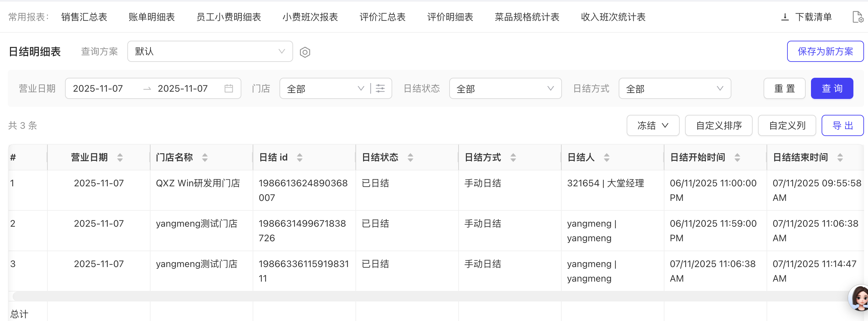Click the 保存为新方案 button
The height and width of the screenshot is (321, 868).
click(825, 52)
